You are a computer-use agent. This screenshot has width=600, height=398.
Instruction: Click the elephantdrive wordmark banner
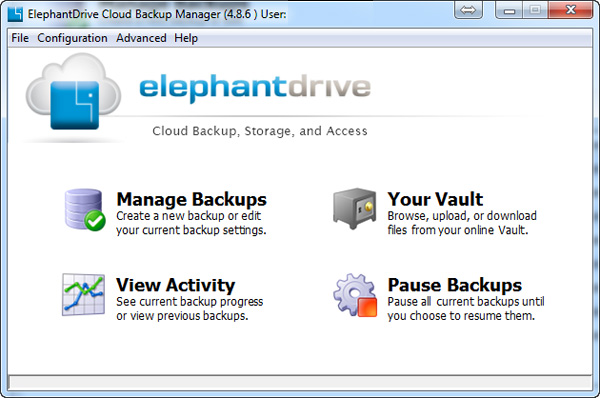tap(255, 87)
